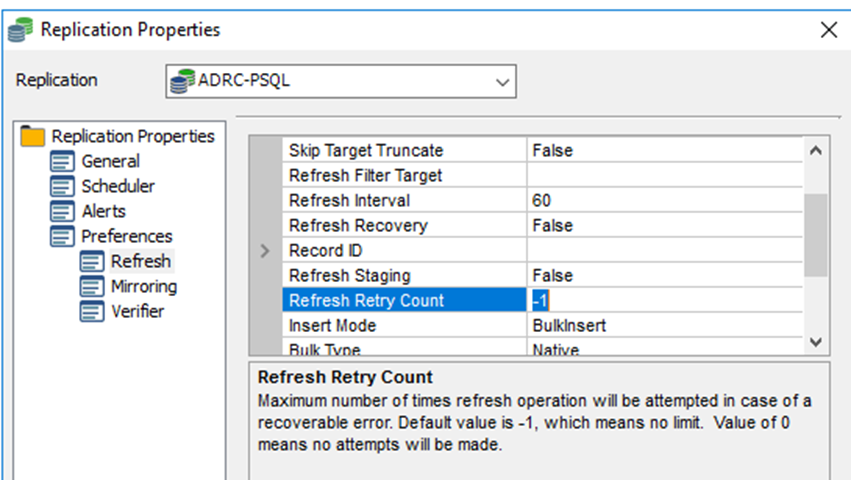The width and height of the screenshot is (851, 480).
Task: Click the Mirroring page icon
Action: pos(93,286)
